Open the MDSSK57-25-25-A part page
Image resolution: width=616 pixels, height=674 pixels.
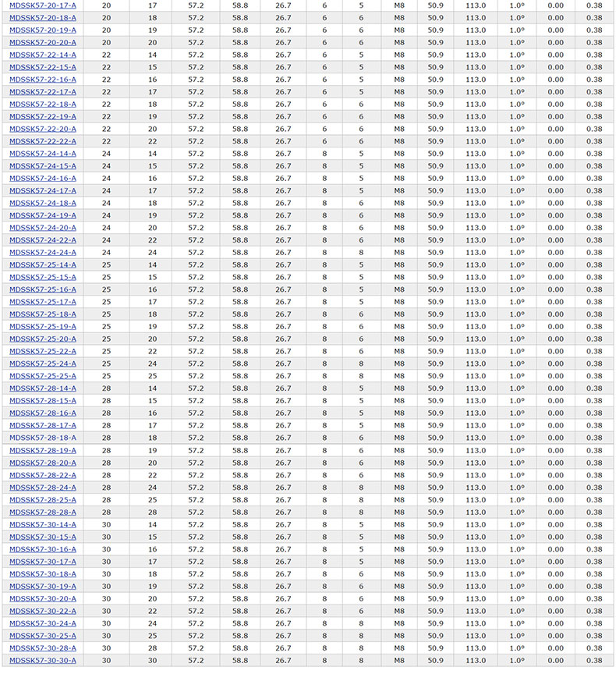click(43, 376)
